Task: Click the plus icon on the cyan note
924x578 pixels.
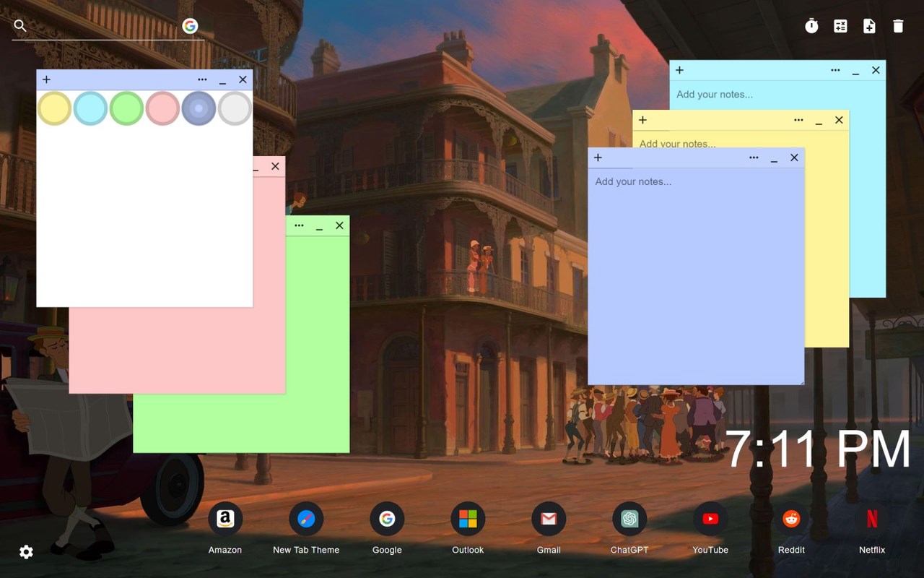Action: click(x=679, y=70)
